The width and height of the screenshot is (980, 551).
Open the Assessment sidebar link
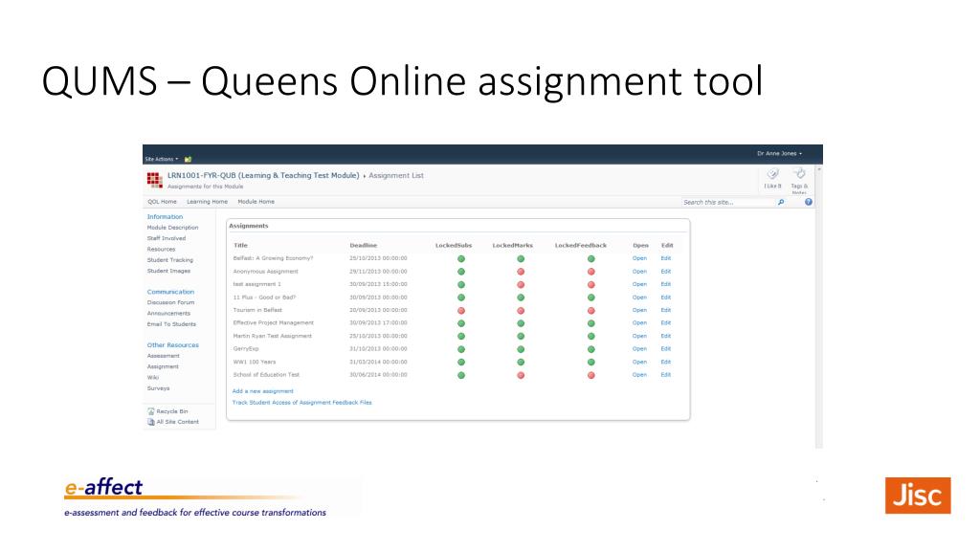(163, 356)
